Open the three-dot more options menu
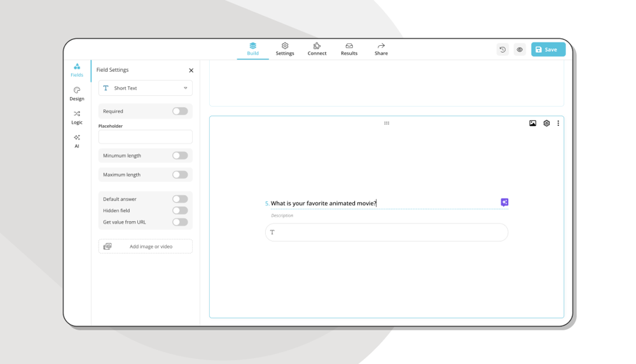This screenshot has height=364, width=636. click(558, 123)
